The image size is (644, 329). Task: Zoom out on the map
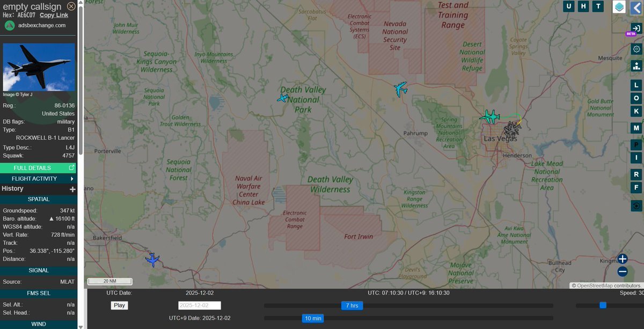[x=622, y=272]
